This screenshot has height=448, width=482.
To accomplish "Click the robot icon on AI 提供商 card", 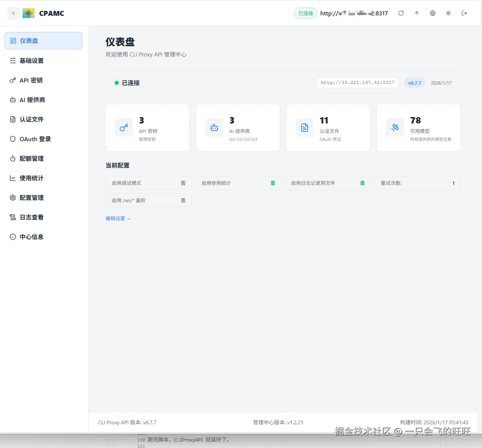I will pyautogui.click(x=214, y=128).
